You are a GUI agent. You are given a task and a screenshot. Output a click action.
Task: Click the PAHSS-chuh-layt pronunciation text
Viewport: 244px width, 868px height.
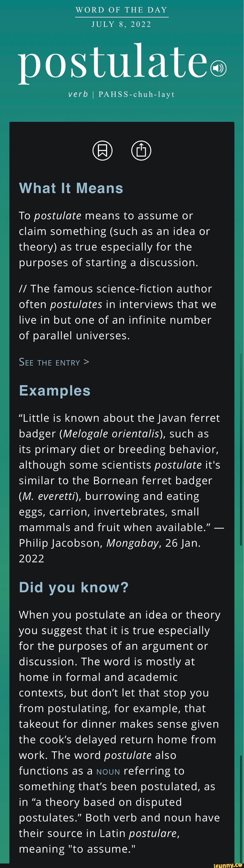tap(136, 94)
